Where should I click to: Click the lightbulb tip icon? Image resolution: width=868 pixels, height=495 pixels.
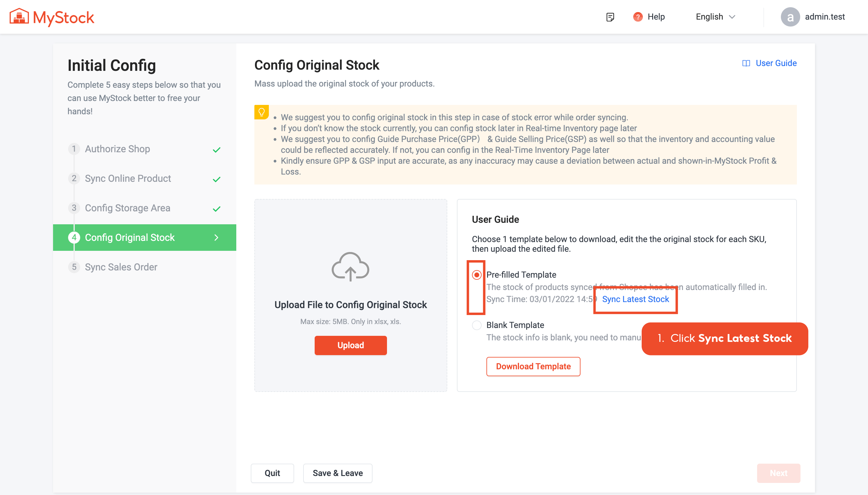pyautogui.click(x=261, y=112)
